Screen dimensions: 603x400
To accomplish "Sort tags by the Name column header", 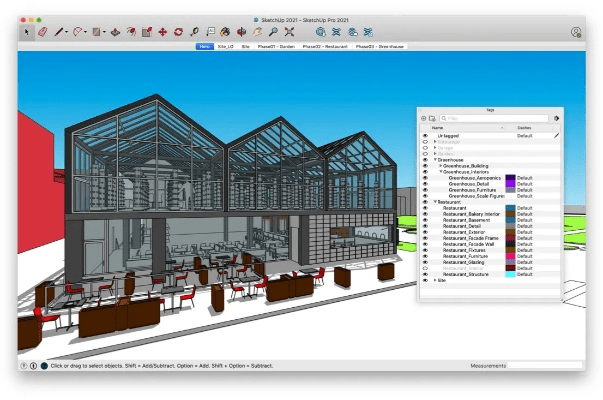I will (437, 128).
